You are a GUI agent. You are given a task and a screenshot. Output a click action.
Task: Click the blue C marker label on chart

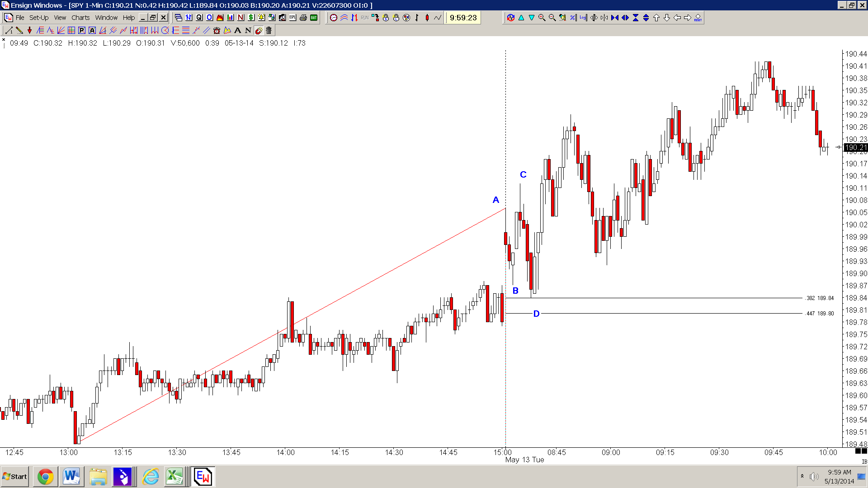[x=523, y=174]
